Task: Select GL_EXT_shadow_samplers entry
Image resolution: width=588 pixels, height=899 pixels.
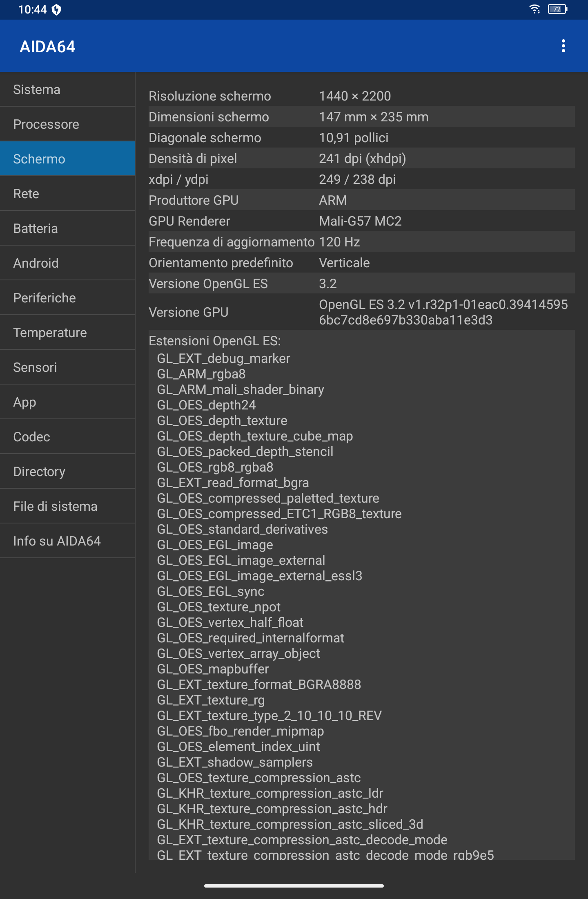Action: (x=235, y=762)
